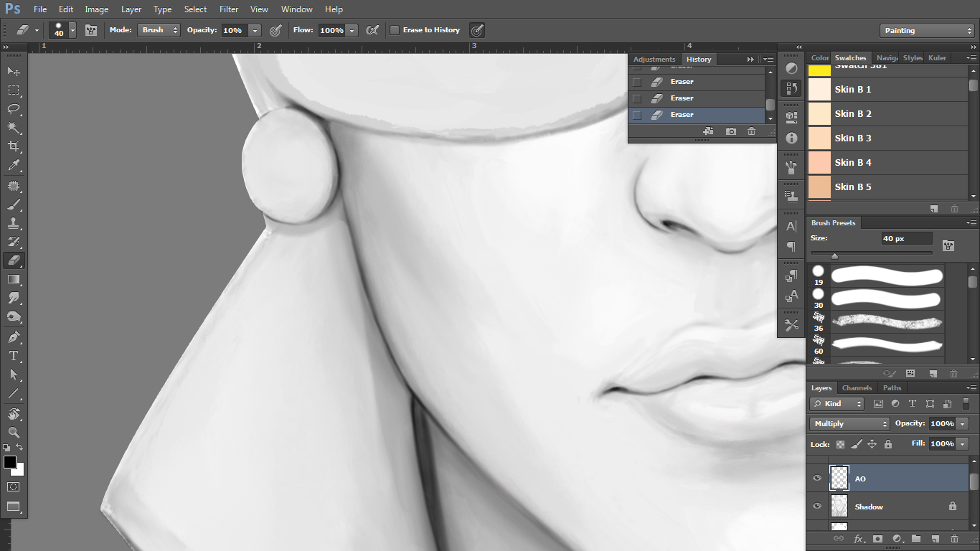
Task: Toggle lock transparent pixels
Action: pos(840,444)
